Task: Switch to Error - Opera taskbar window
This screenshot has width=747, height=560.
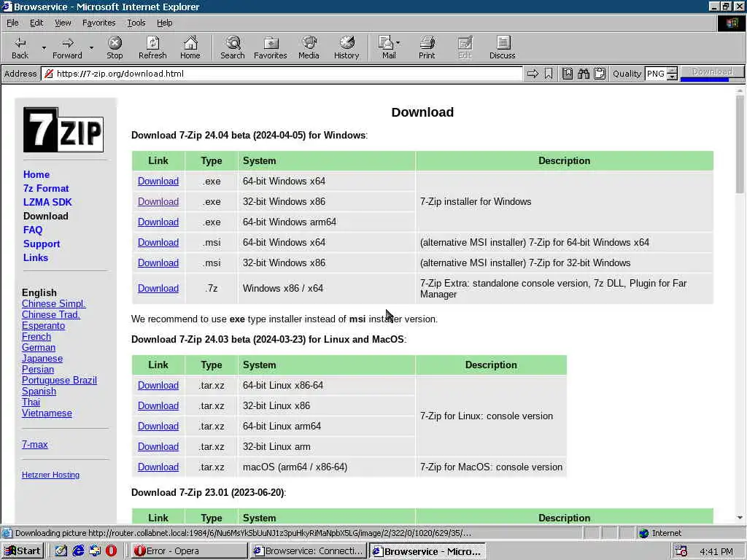Action: point(188,551)
